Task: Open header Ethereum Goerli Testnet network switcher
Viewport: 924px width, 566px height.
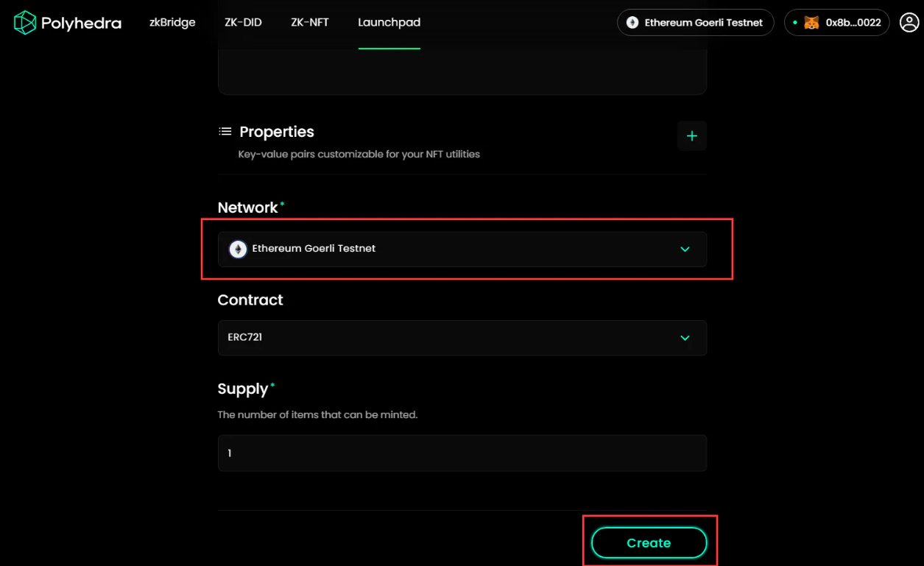Action: [x=695, y=23]
